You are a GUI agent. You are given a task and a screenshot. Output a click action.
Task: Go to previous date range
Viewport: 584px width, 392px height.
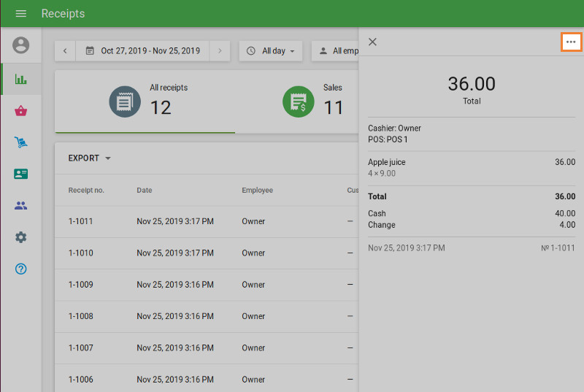point(65,51)
